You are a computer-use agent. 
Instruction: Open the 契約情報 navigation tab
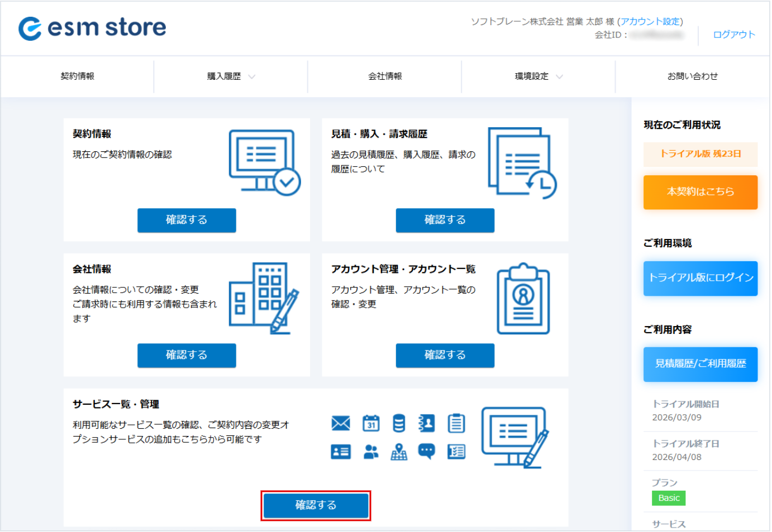coord(78,76)
